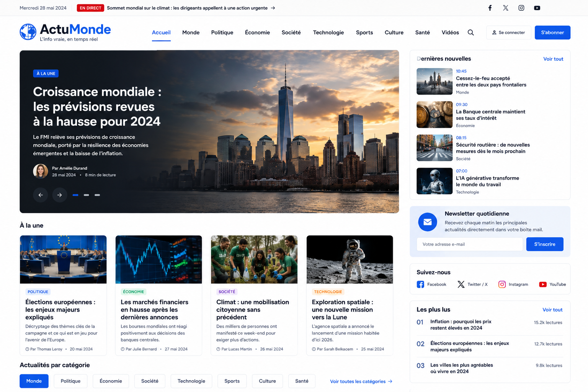588x392 pixels.
Task: Click the S'inscrire newsletter button
Action: [545, 244]
